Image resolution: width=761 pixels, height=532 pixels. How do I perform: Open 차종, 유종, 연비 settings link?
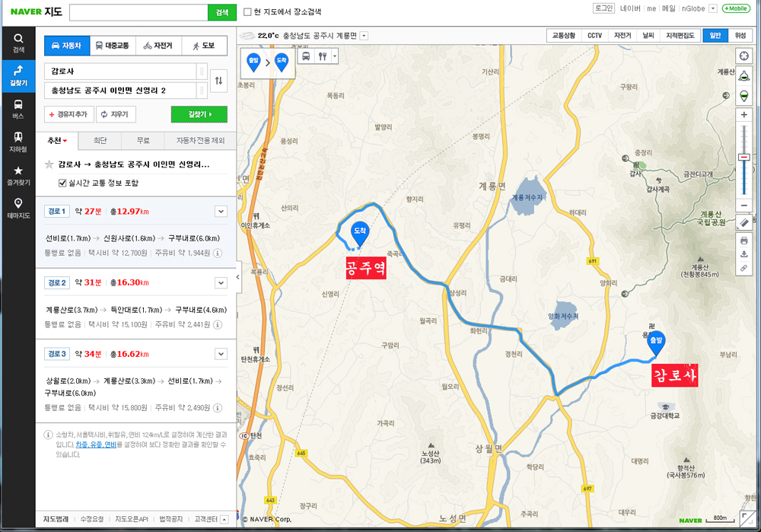click(x=96, y=444)
